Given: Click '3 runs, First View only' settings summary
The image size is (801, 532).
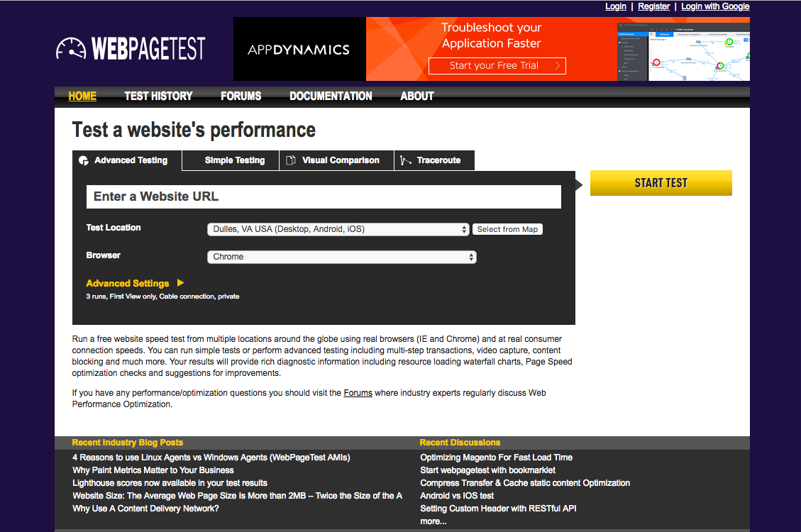Looking at the screenshot, I should (x=162, y=297).
